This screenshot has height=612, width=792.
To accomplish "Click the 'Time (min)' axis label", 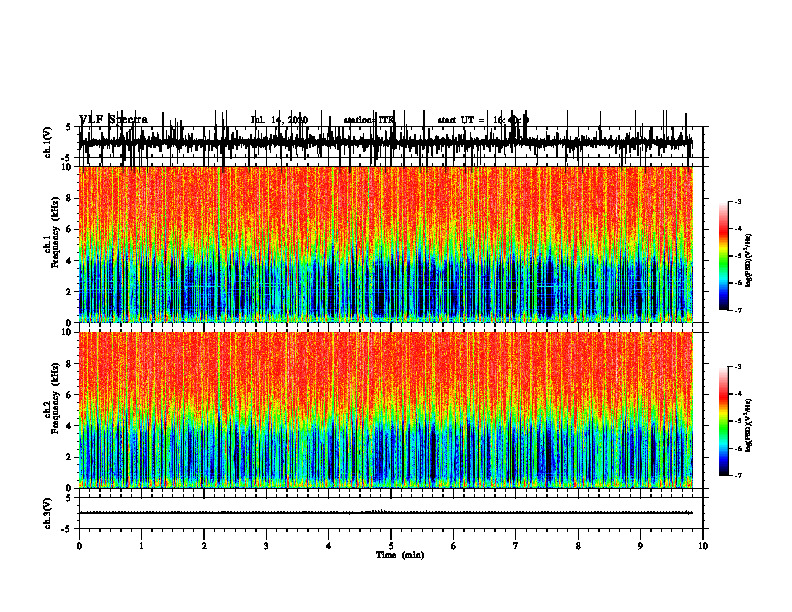I will tap(400, 555).
